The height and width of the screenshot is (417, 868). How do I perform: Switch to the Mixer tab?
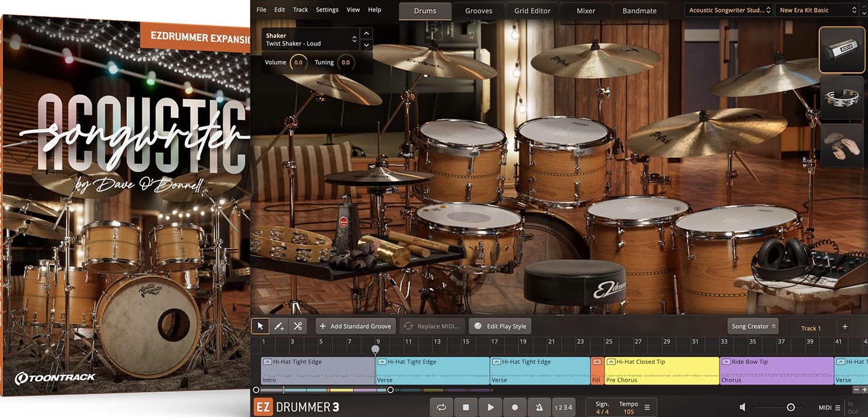coord(586,11)
